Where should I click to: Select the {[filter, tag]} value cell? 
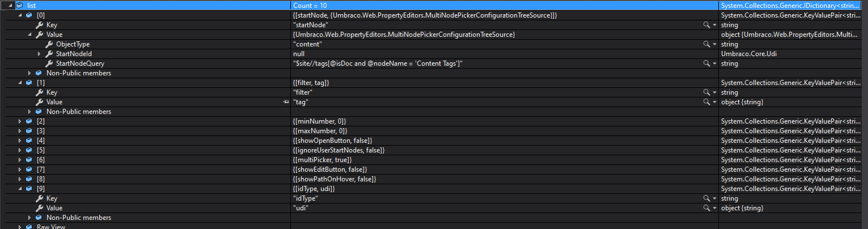pyautogui.click(x=504, y=83)
